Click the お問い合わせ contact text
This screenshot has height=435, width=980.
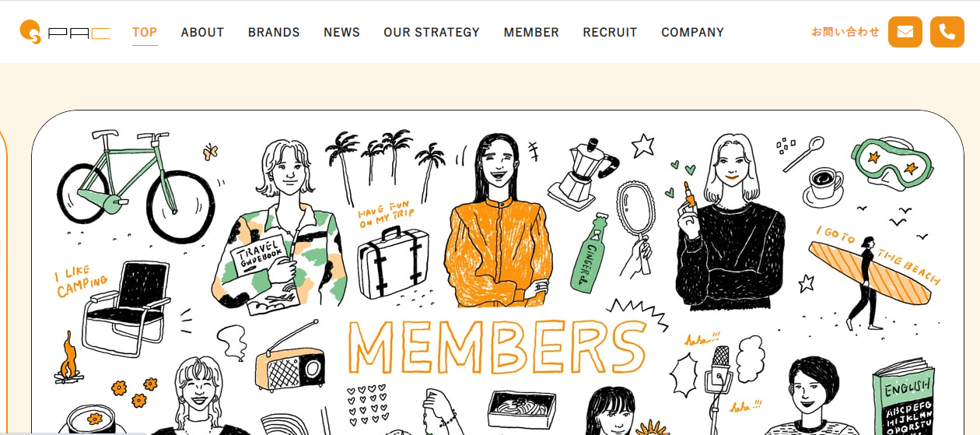(845, 32)
